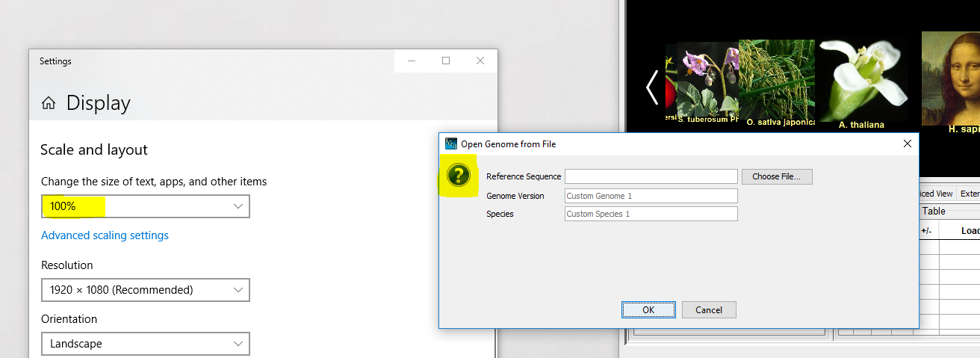The width and height of the screenshot is (980, 358).
Task: Maximize the Settings window
Action: [446, 61]
